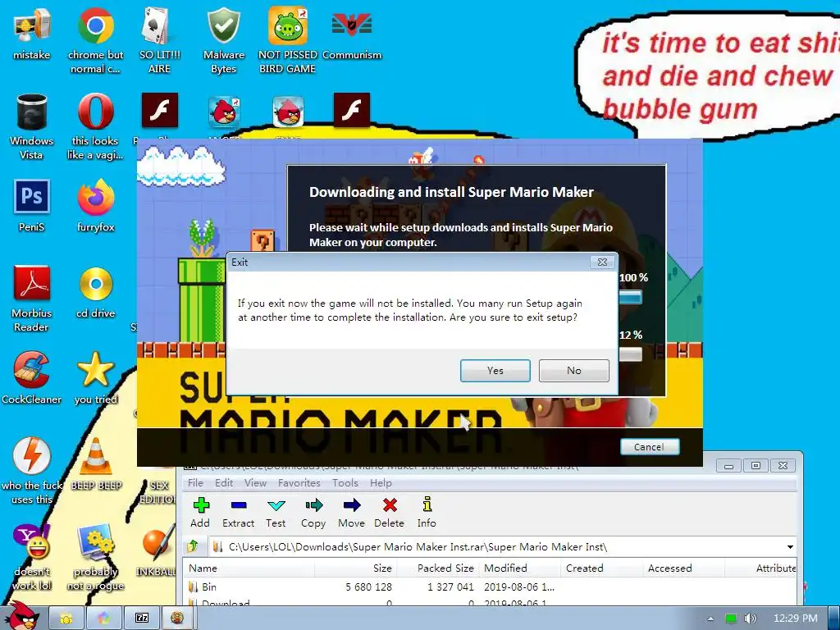Viewport: 840px width, 630px height.
Task: Click the CockCleaner desktop icon
Action: tap(32, 377)
